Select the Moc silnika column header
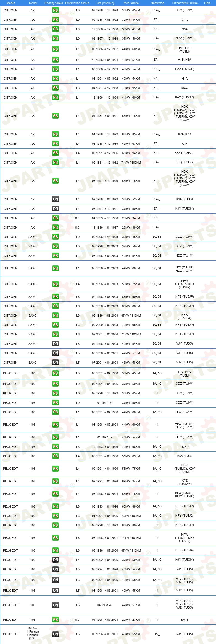Image resolution: width=216 pixels, height=644 pixels. (x=131, y=3)
